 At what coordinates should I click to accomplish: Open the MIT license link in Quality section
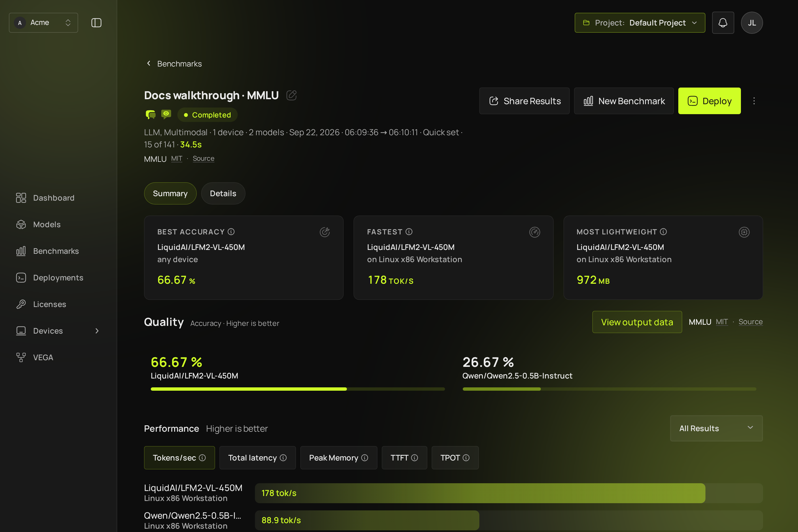click(x=722, y=322)
